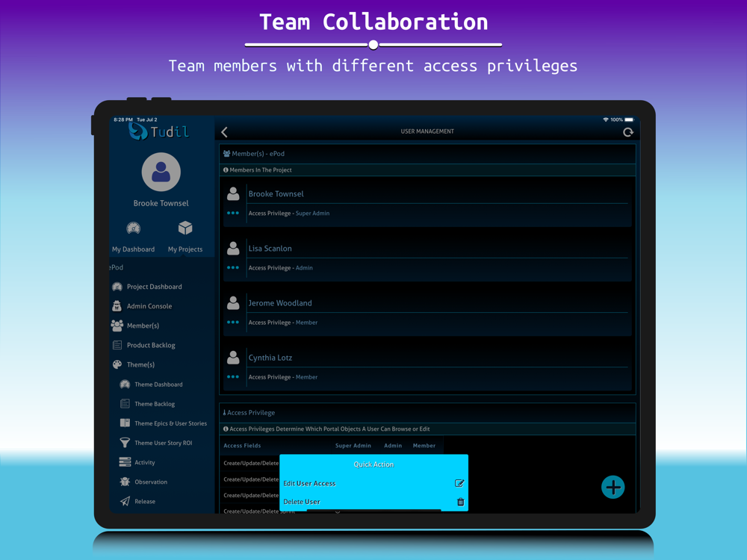Click the Theme User Story ROI funnel icon
The width and height of the screenshot is (747, 560).
[125, 443]
